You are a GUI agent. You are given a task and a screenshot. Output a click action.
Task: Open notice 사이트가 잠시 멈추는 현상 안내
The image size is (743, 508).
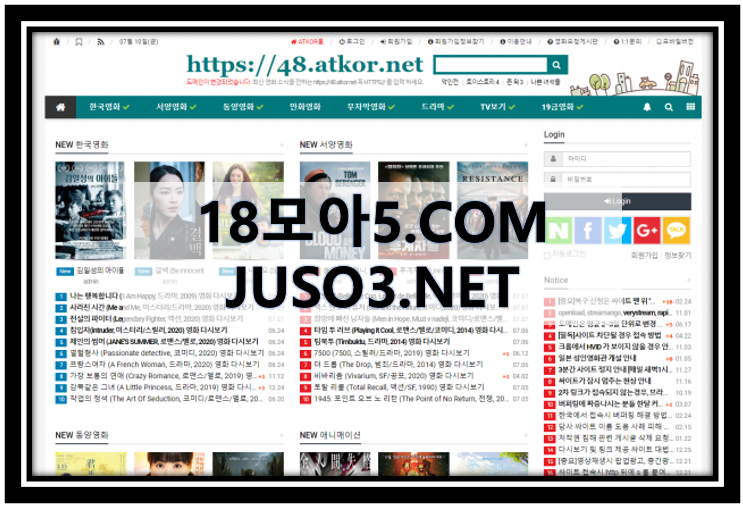pyautogui.click(x=605, y=381)
